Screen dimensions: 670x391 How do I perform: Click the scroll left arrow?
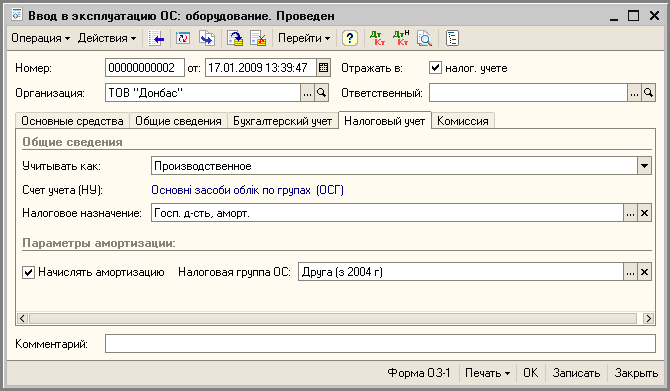(23, 318)
